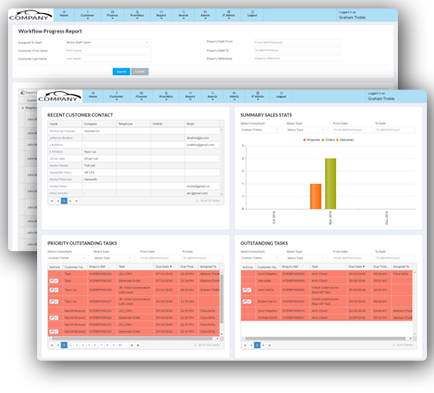
Task: Open Oliver Jake customer contact link
Action: point(57,159)
